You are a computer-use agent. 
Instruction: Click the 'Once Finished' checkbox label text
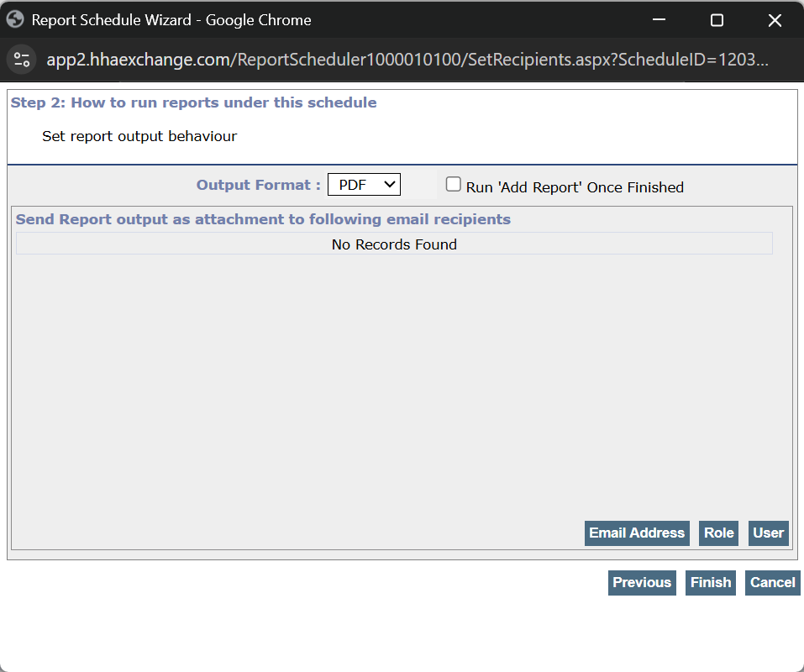click(x=575, y=187)
